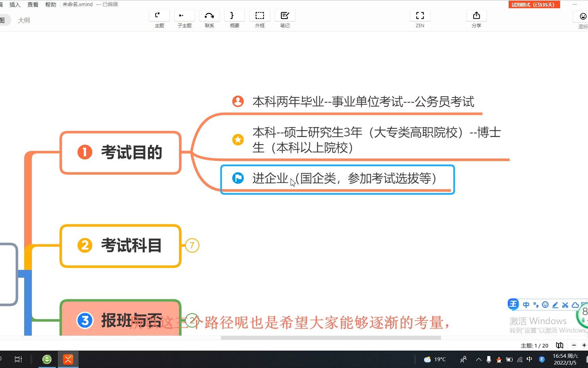This screenshot has width=588, height=368.
Task: Click the number 2 marker on 考试科目
Action: [85, 245]
